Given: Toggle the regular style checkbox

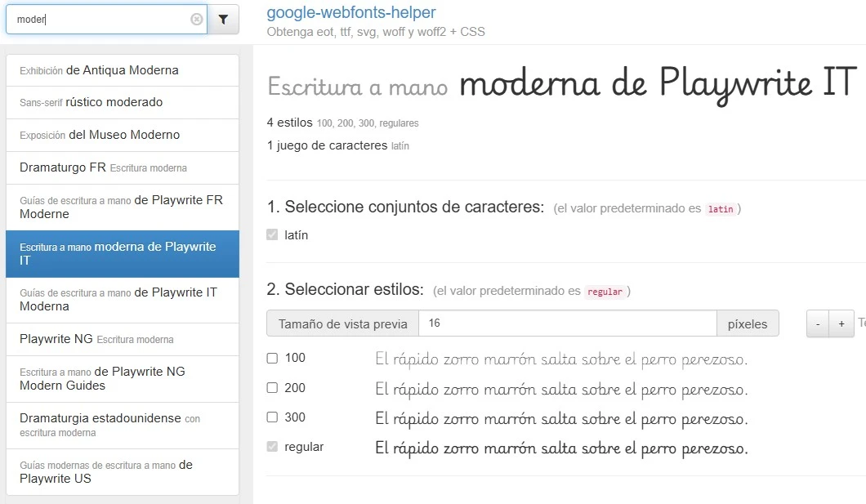Looking at the screenshot, I should (x=272, y=447).
